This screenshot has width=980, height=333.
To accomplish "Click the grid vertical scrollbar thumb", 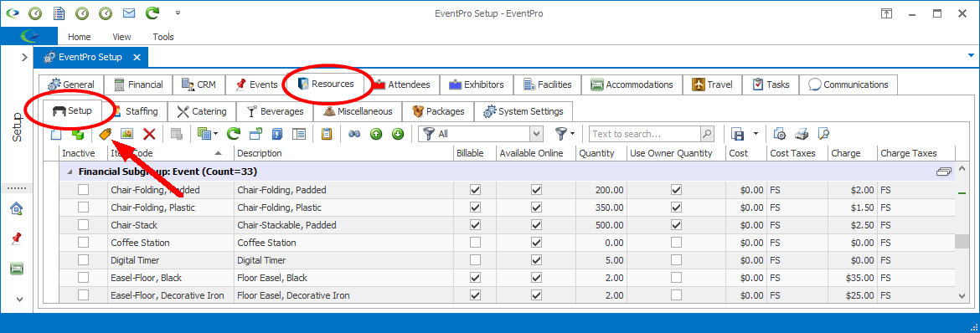I will pyautogui.click(x=962, y=242).
